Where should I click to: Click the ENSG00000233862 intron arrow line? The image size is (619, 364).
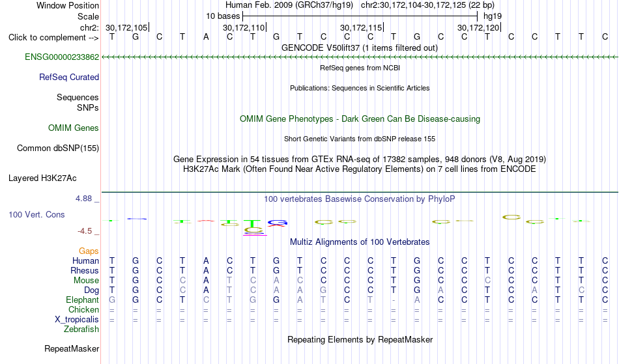(360, 57)
